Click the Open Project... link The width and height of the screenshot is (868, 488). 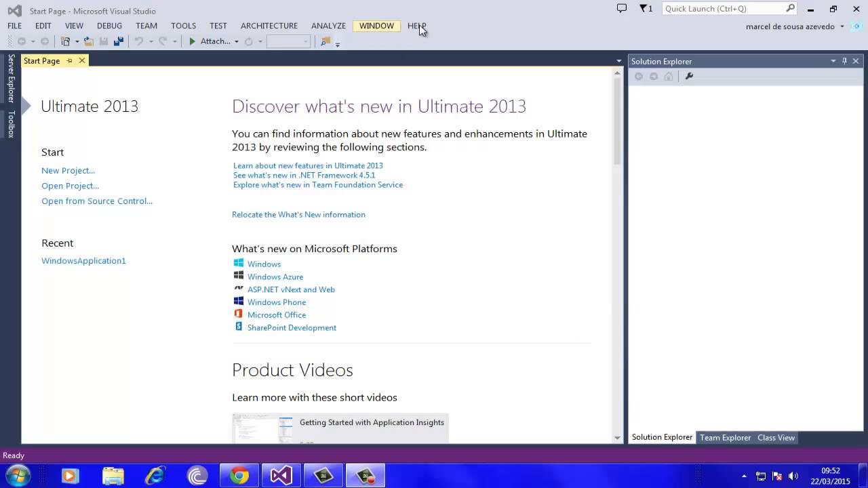pos(70,186)
